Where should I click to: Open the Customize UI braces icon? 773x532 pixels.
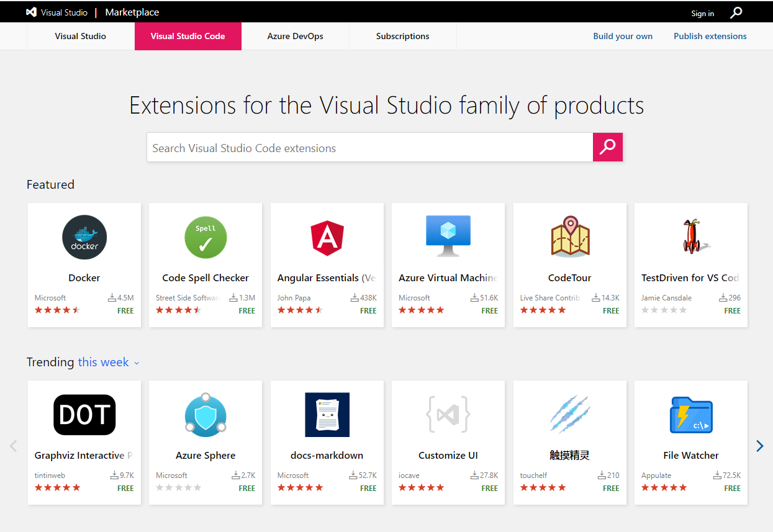tap(448, 413)
